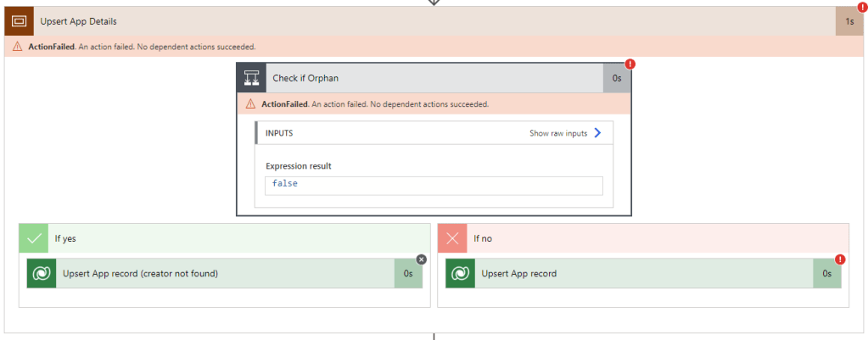The width and height of the screenshot is (868, 340).
Task: Collapse the Upsert App Details scope header
Action: coord(424,21)
